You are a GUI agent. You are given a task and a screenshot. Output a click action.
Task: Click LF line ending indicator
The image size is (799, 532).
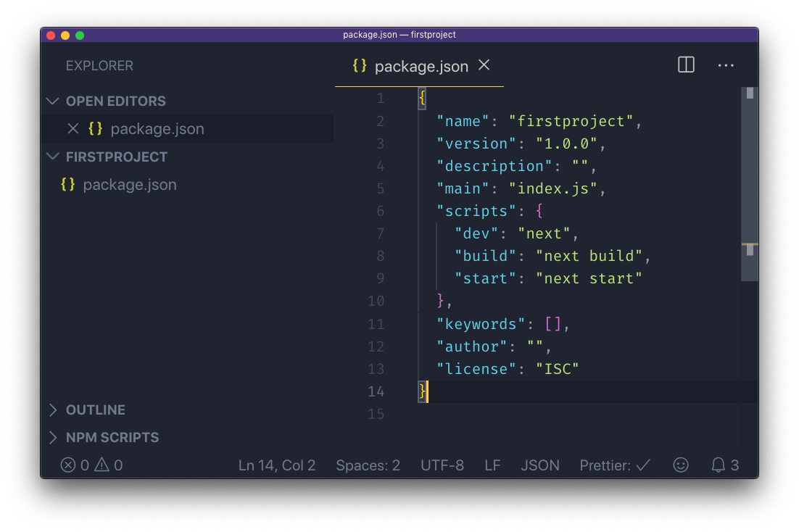tap(492, 465)
